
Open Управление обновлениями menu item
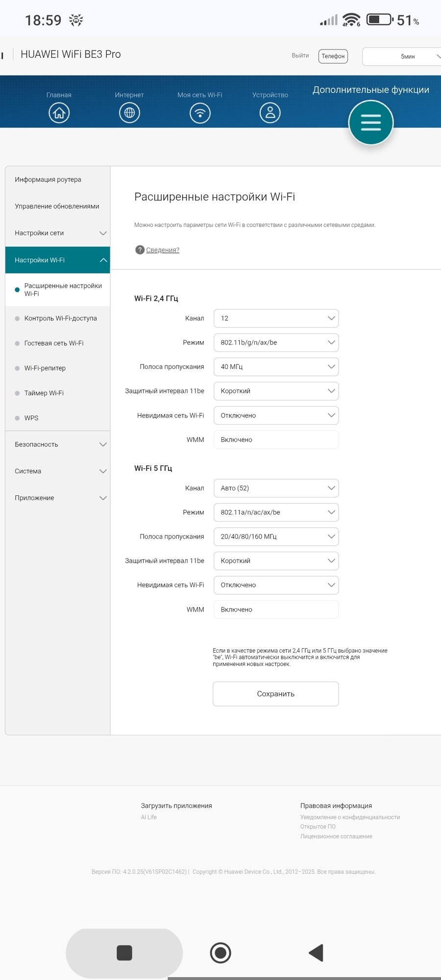pyautogui.click(x=58, y=206)
